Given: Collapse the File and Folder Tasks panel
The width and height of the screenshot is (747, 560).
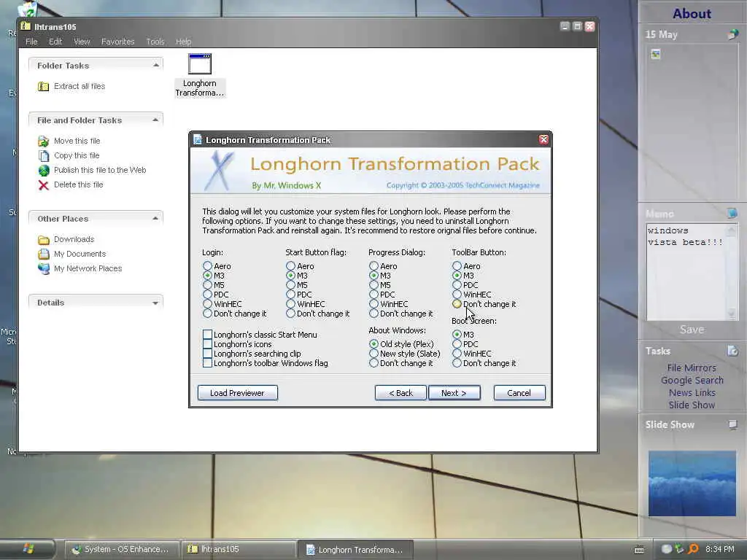Looking at the screenshot, I should (155, 120).
